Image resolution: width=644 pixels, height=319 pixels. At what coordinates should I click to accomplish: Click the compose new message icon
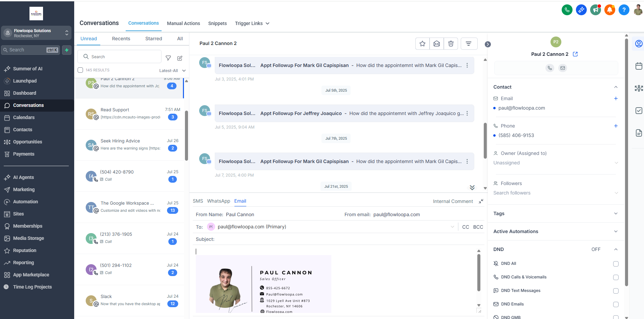[x=180, y=58]
